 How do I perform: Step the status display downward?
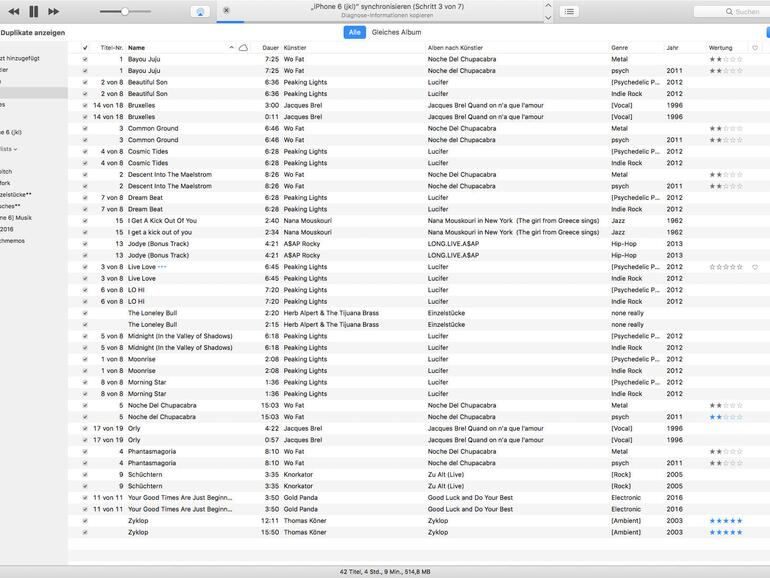(549, 17)
